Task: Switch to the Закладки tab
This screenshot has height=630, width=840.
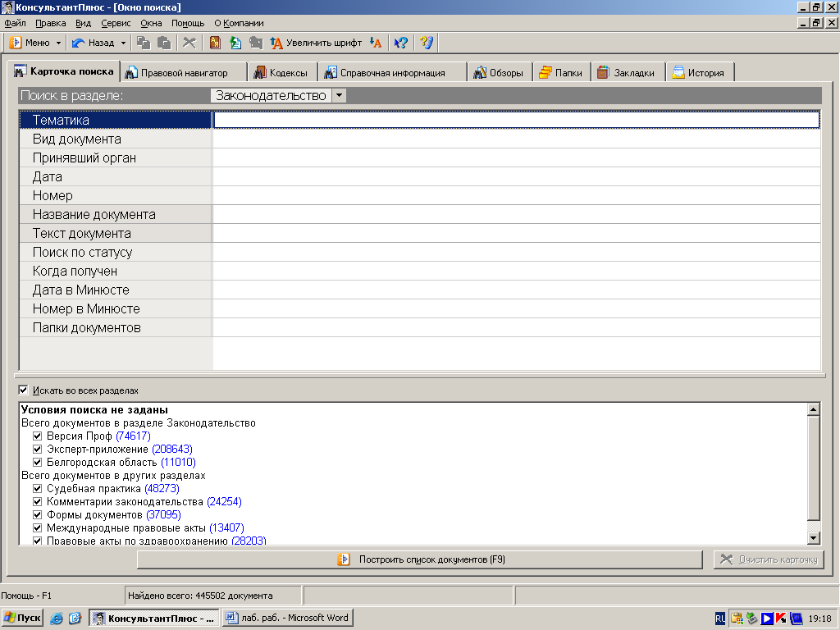Action: pos(628,73)
